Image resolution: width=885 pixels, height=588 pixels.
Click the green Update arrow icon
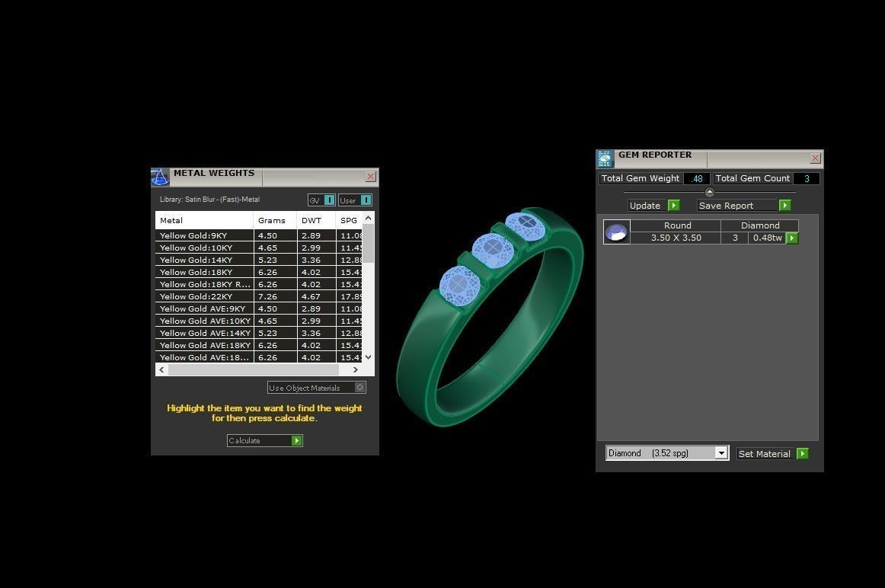click(674, 206)
